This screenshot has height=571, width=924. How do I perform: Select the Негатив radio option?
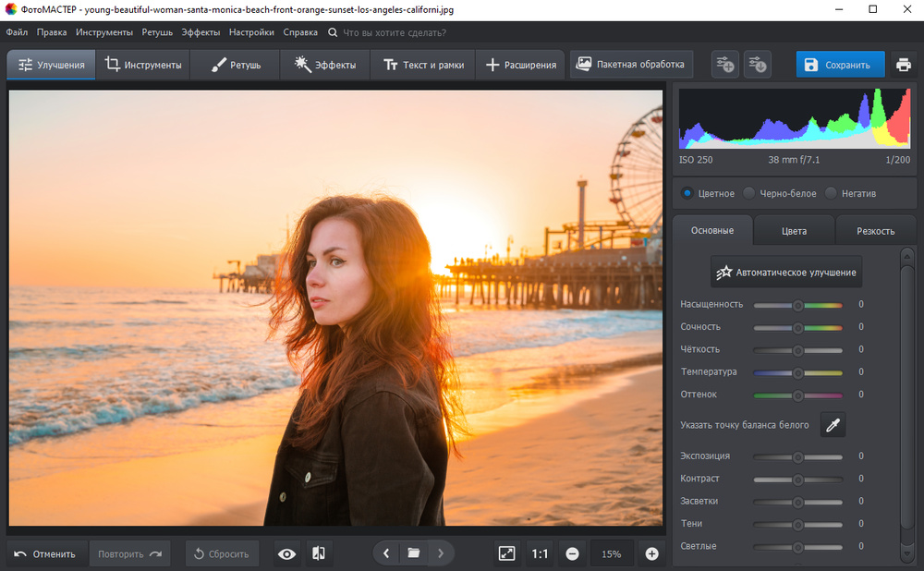[x=831, y=193]
